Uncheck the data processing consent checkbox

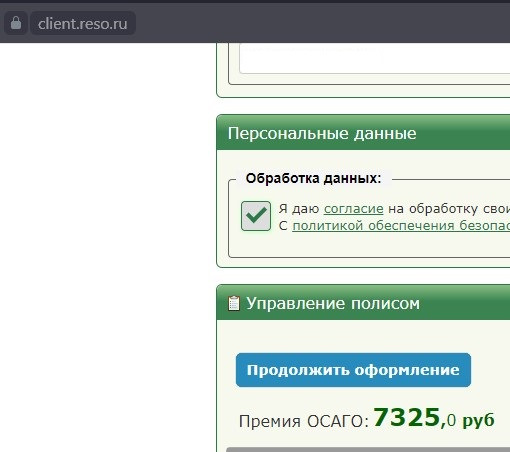(256, 216)
